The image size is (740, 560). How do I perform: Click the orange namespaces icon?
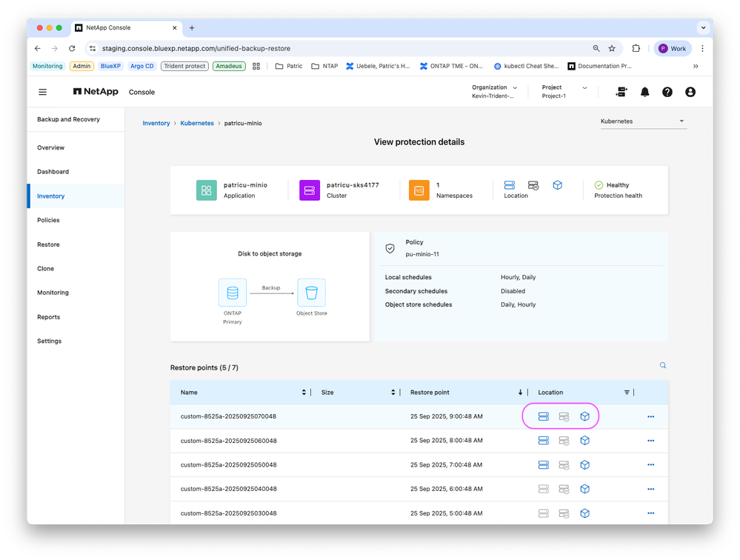click(419, 190)
